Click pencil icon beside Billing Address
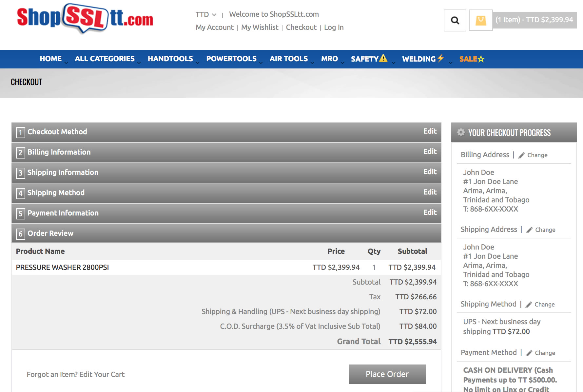This screenshot has width=583, height=392. (x=521, y=155)
